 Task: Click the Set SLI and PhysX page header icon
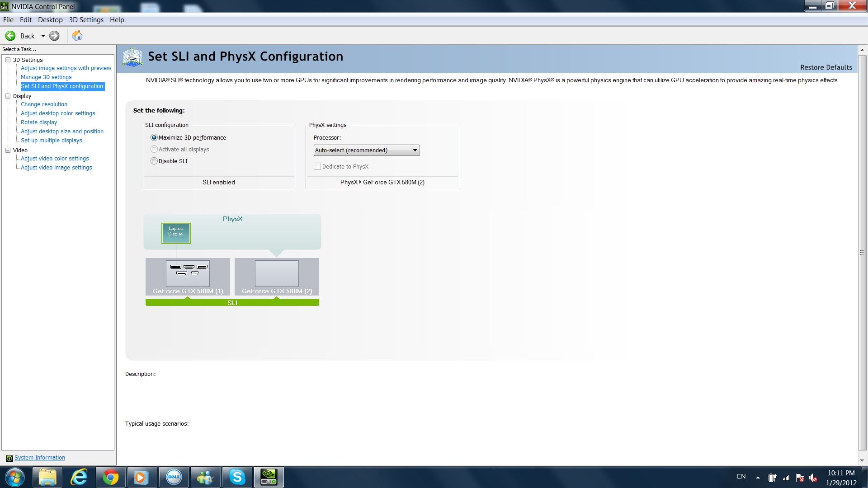(132, 57)
